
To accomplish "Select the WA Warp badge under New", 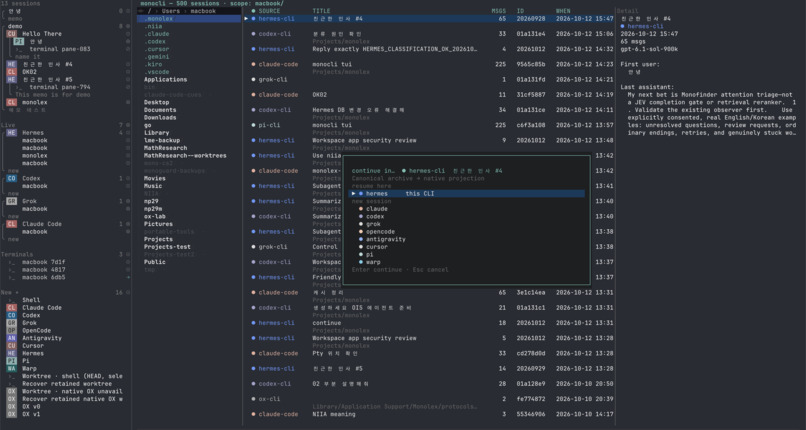I will (x=11, y=368).
